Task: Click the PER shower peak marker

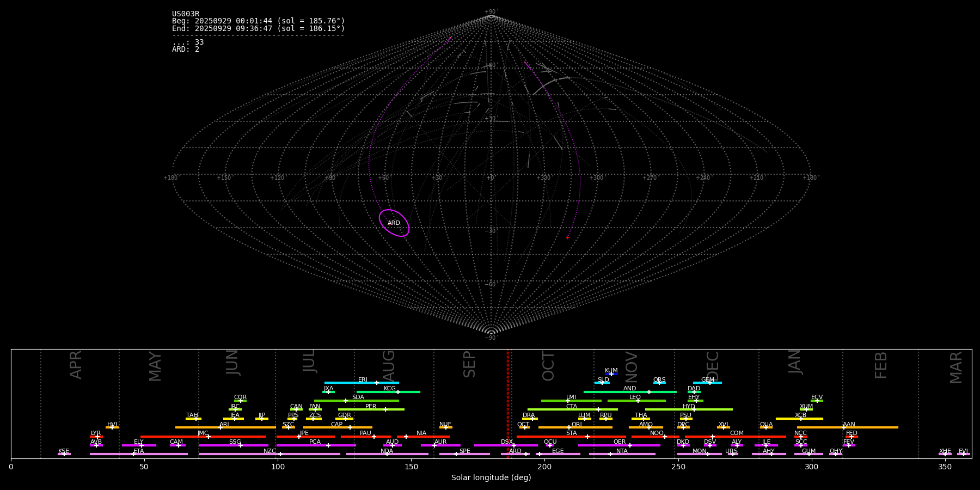Action: [x=385, y=409]
